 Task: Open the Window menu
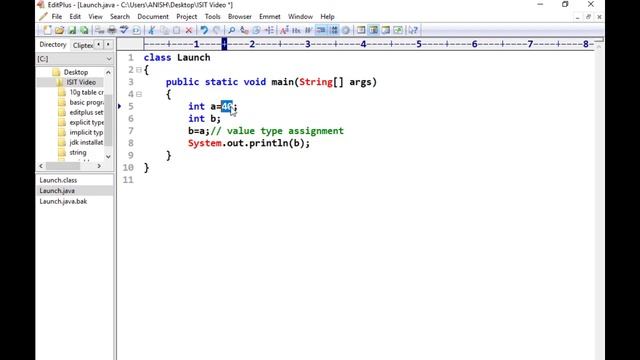300,17
